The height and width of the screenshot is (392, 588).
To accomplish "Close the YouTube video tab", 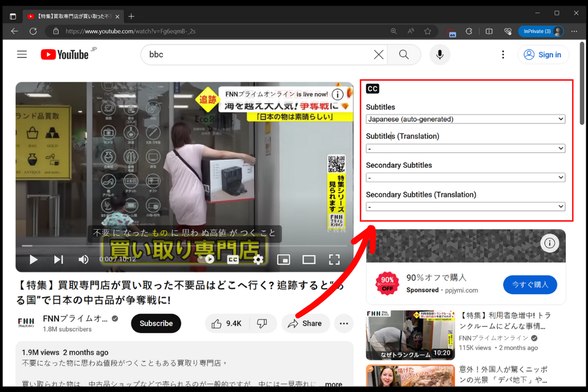I will (x=118, y=16).
